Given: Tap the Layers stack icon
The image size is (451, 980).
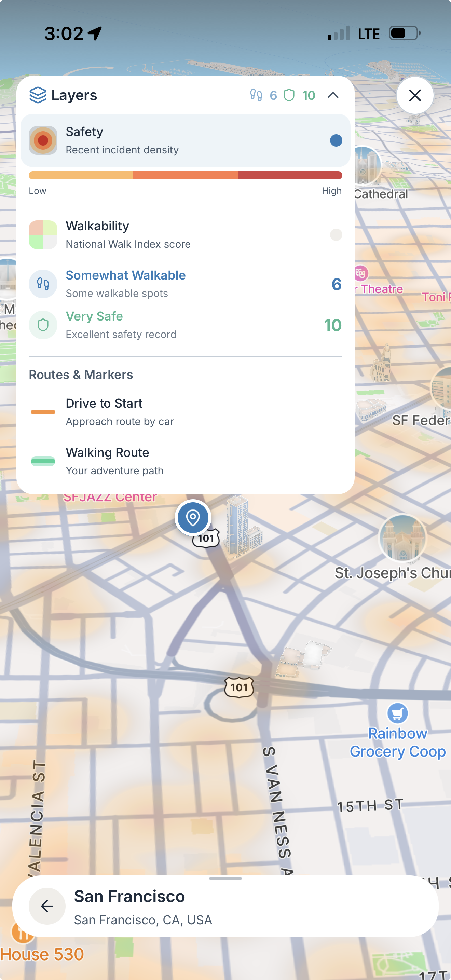Looking at the screenshot, I should 38,95.
